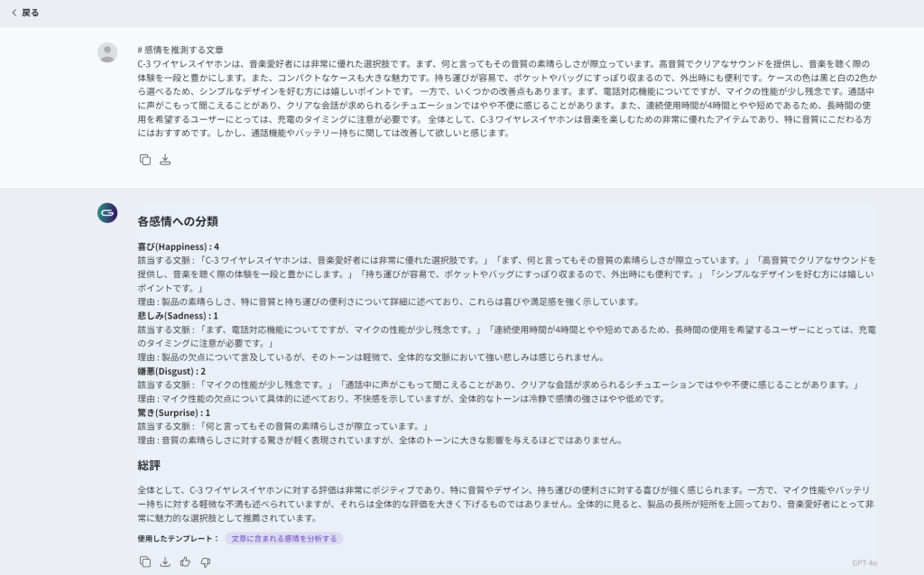Click the 驚き(Surprise) : 1 score line

(x=173, y=413)
